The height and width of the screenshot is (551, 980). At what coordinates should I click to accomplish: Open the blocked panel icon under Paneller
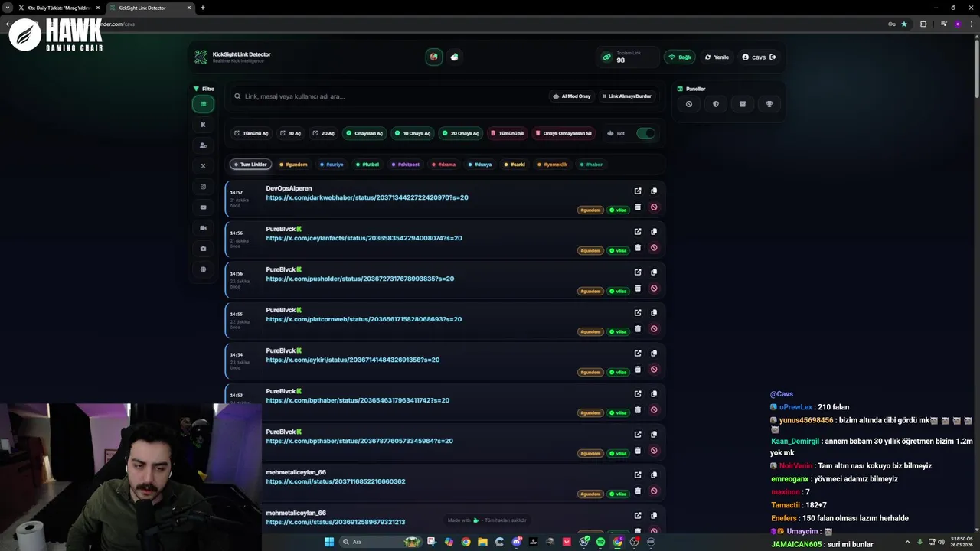coord(689,104)
